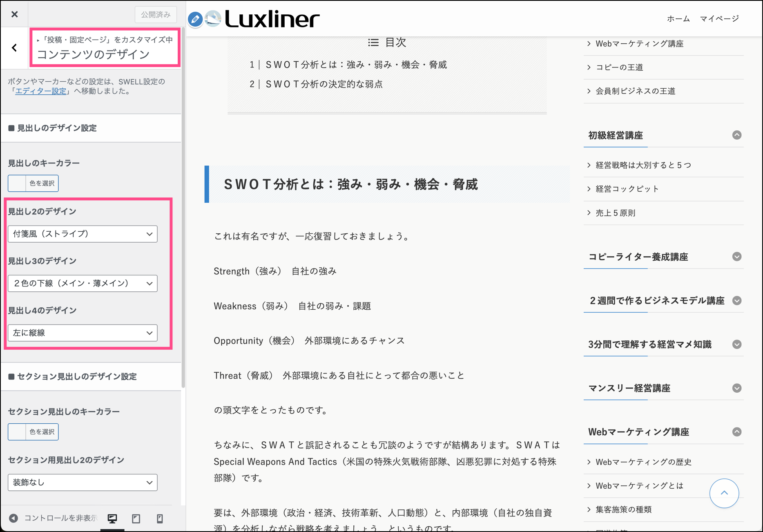Screen dimensions: 763x532
Task: Click the scroll-to-top circular arrow button
Action: (x=724, y=493)
